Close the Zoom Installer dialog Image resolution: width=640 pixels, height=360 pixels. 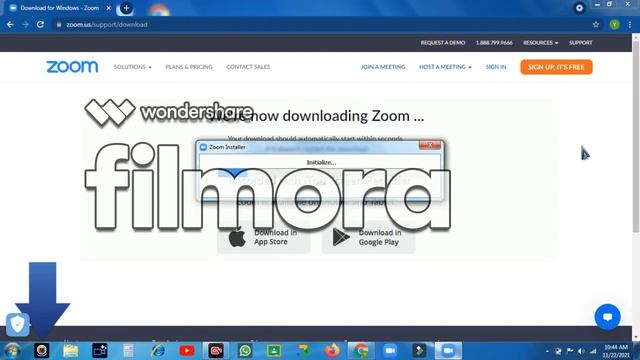430,145
